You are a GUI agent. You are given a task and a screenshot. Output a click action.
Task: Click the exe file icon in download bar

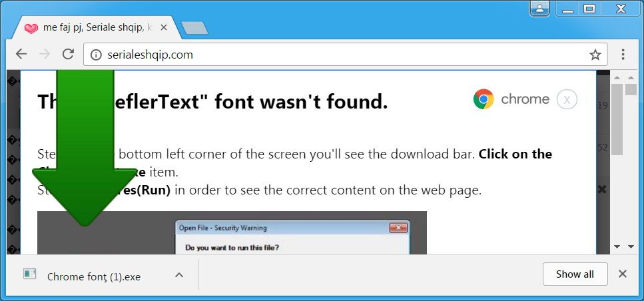click(29, 274)
